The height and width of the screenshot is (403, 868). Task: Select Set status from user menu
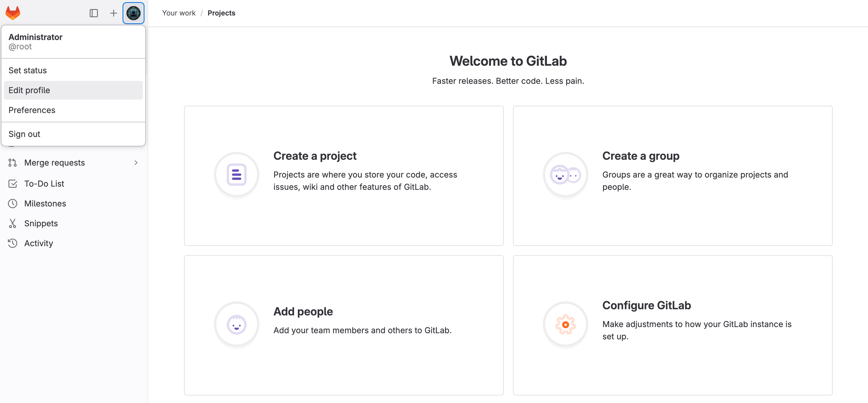[28, 70]
